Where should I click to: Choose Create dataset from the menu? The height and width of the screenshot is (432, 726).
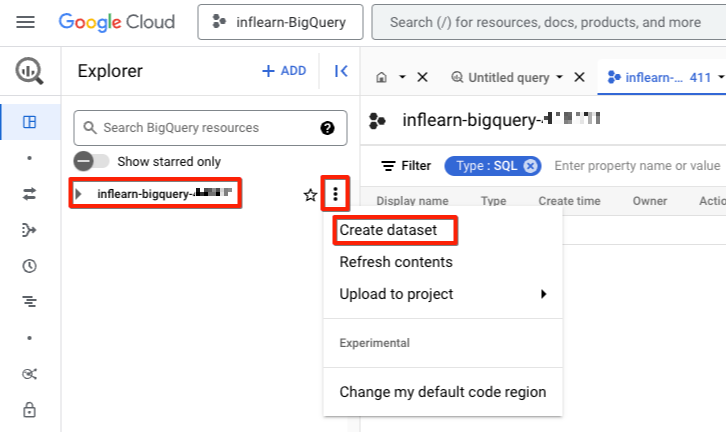(x=388, y=230)
